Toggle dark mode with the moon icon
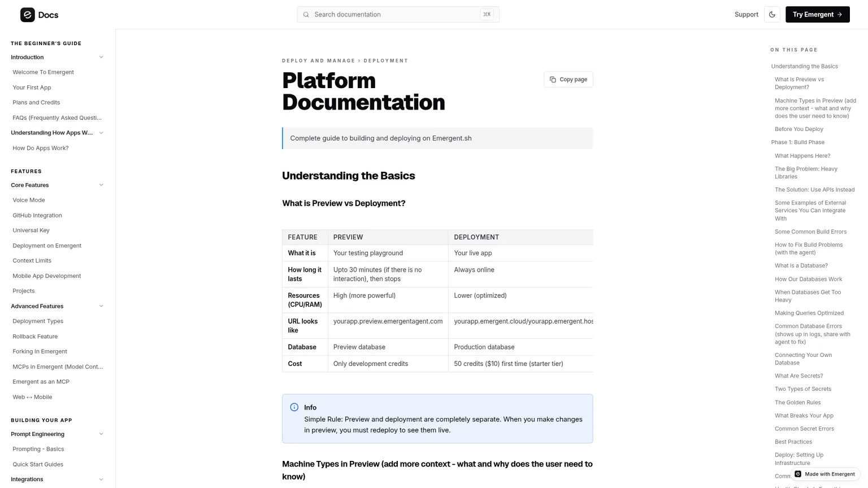 (772, 15)
